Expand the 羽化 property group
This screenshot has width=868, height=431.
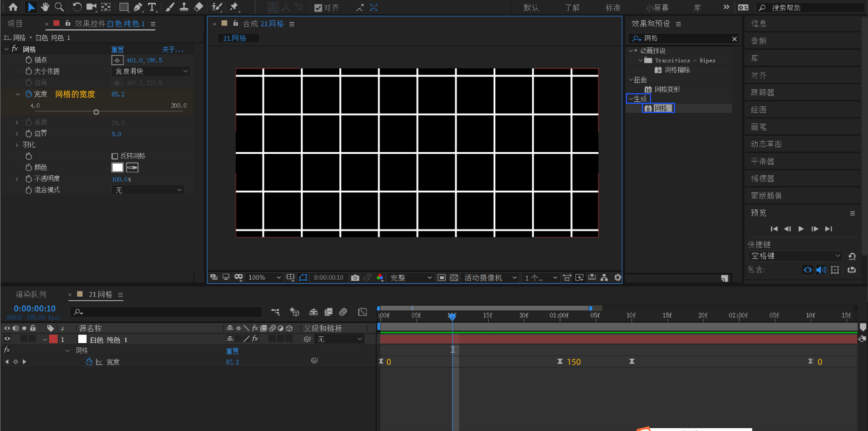click(x=17, y=145)
